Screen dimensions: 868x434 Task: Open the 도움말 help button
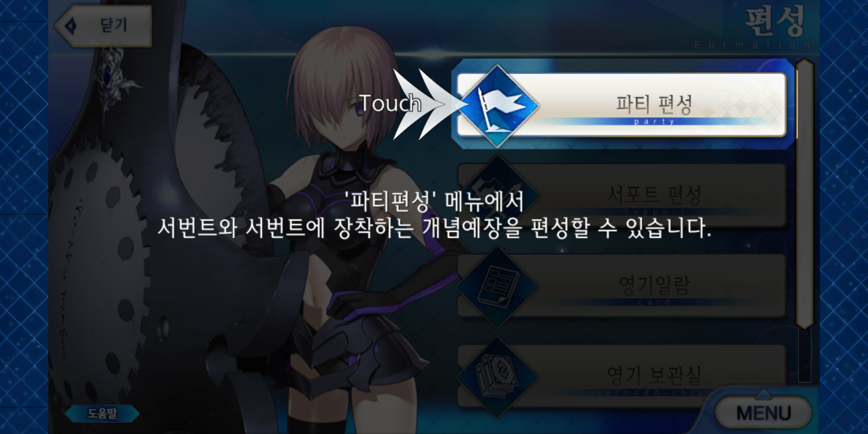102,414
